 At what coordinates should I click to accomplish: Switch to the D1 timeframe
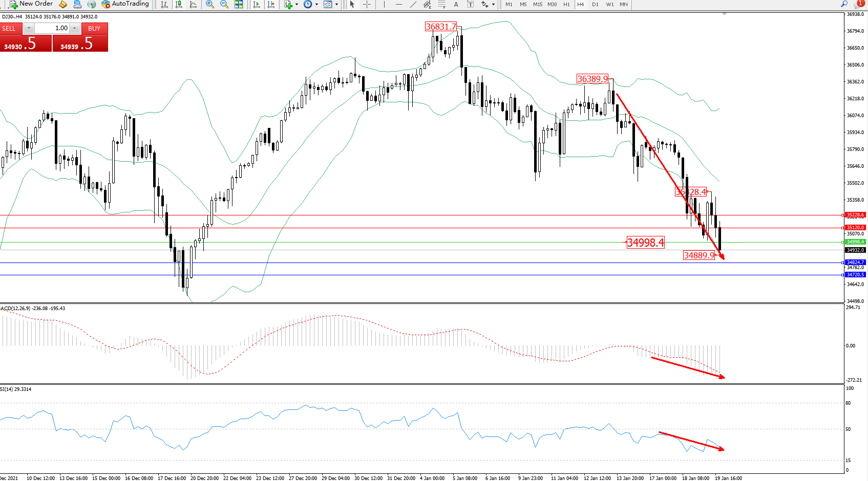(595, 4)
